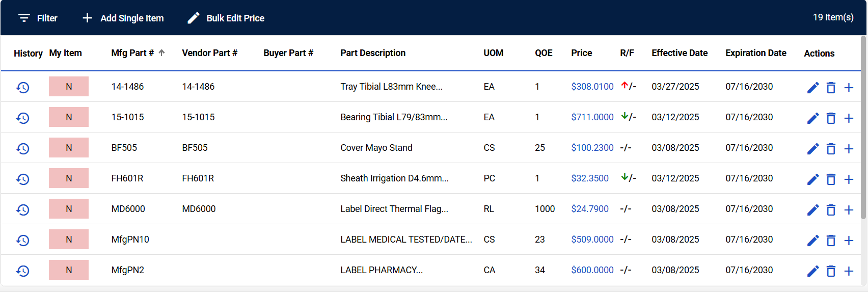Viewport: 868px width, 292px height.
Task: Click the vertical scrollbar of the table
Action: pos(863,127)
